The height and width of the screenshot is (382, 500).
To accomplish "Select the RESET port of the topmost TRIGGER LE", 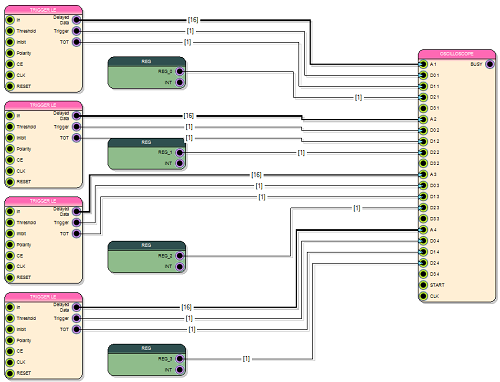I will coord(10,86).
